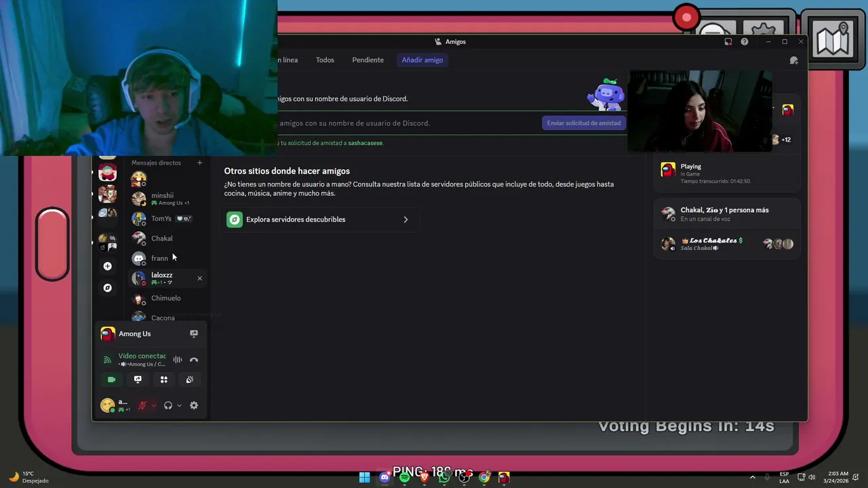Switch to the Todos friends tab

(x=325, y=60)
